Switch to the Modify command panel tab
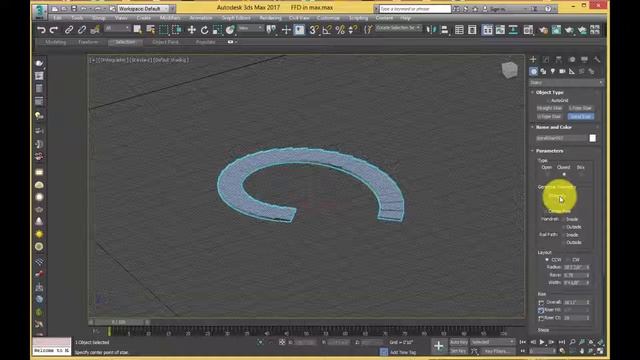This screenshot has width=640, height=360. (x=546, y=60)
